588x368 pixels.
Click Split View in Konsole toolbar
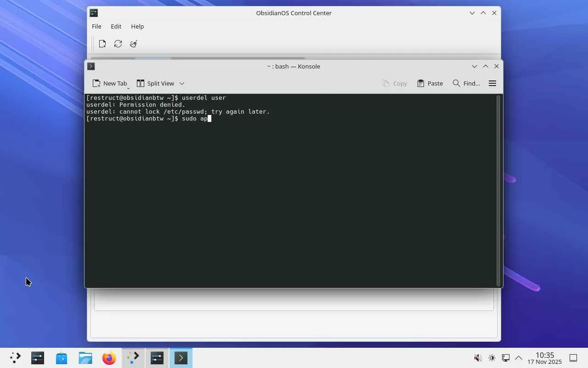point(156,83)
